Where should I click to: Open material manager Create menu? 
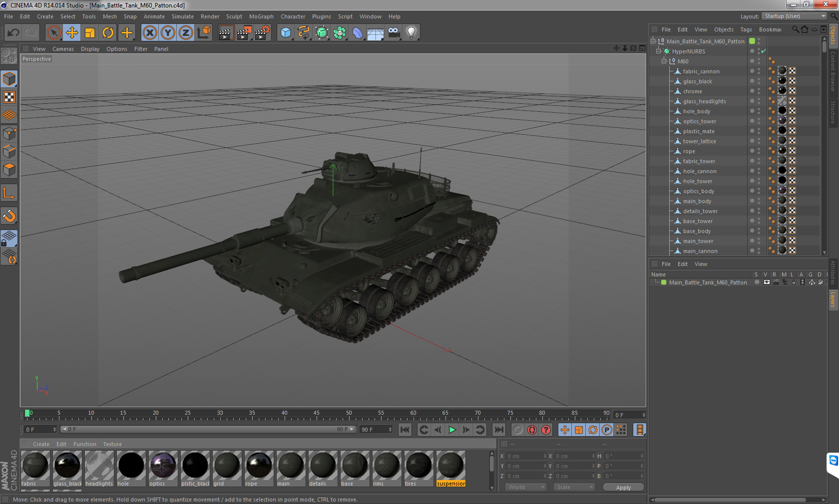(41, 444)
